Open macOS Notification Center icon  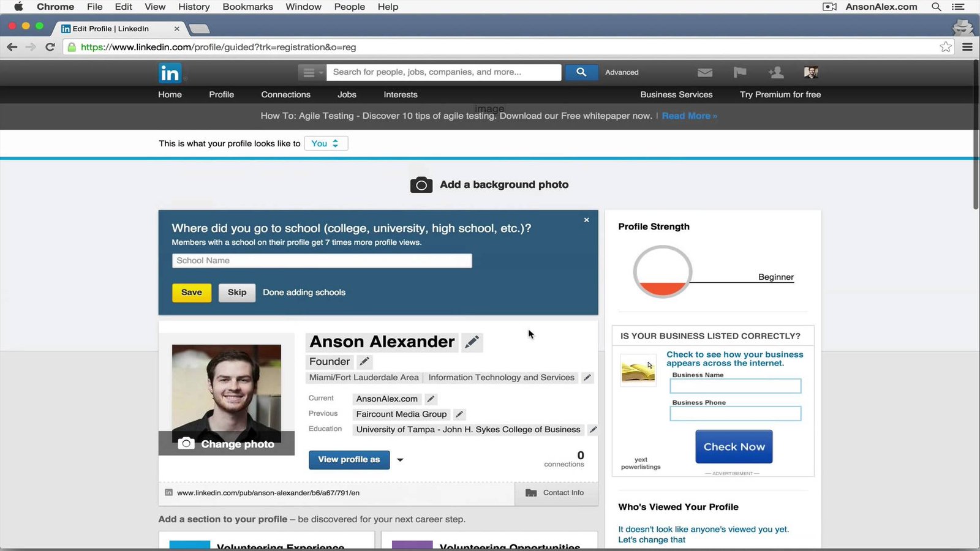[x=958, y=7]
